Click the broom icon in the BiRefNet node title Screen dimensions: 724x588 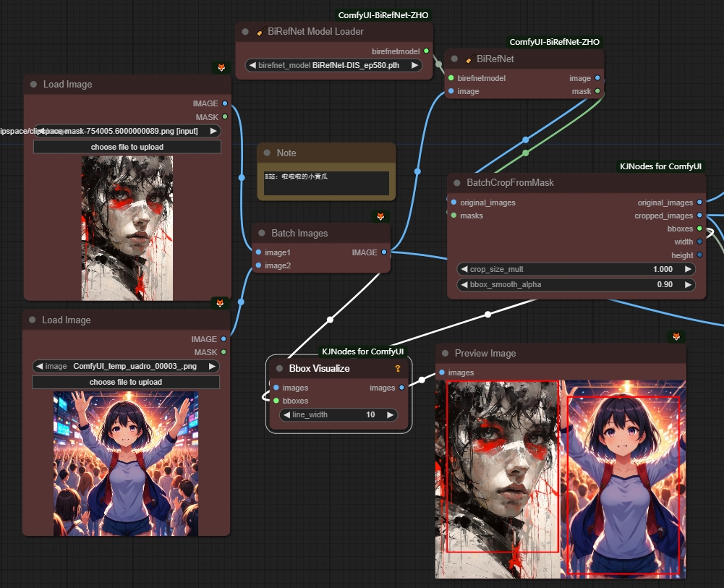[x=470, y=59]
